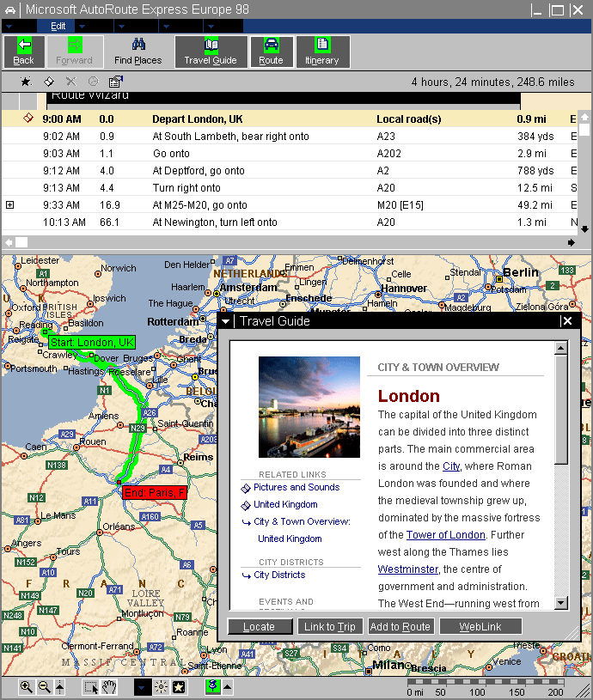Select the Depart London, UK itinerary row

(290, 119)
